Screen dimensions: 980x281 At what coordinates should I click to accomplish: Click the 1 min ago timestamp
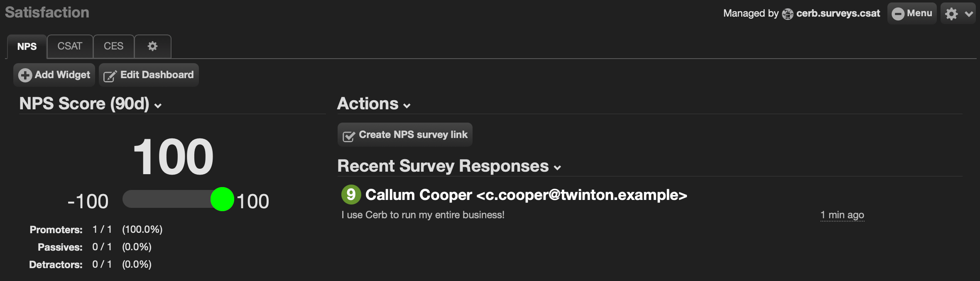842,215
